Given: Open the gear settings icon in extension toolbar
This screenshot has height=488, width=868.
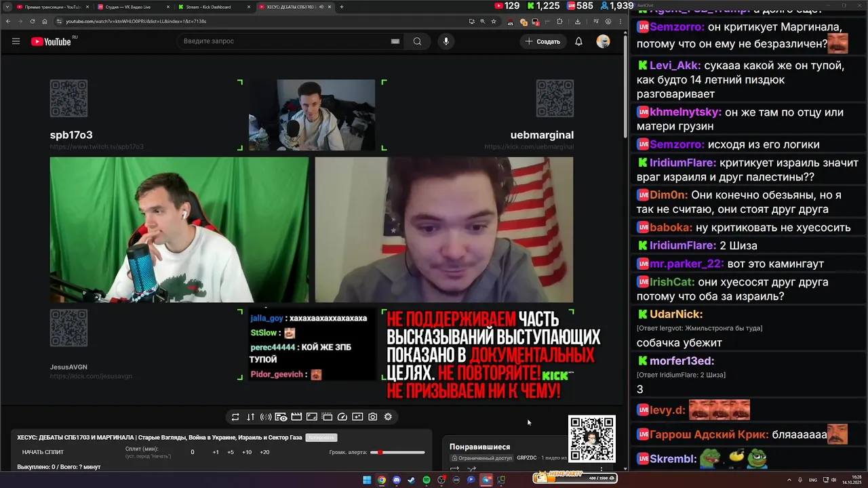Looking at the screenshot, I should [388, 417].
